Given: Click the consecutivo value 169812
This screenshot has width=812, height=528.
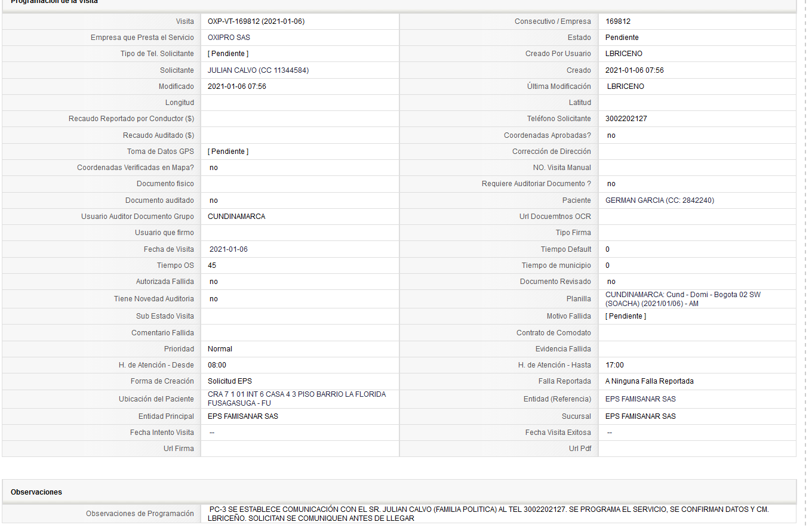Looking at the screenshot, I should (618, 21).
